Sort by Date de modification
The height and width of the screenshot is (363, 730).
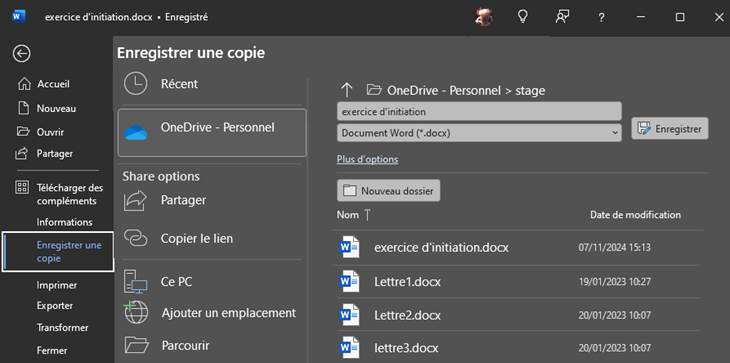(x=635, y=215)
